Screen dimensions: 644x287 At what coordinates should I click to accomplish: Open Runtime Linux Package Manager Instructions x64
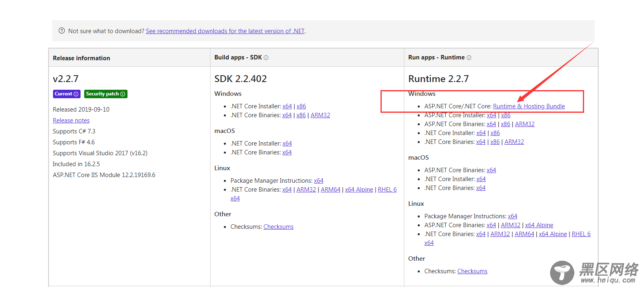512,216
